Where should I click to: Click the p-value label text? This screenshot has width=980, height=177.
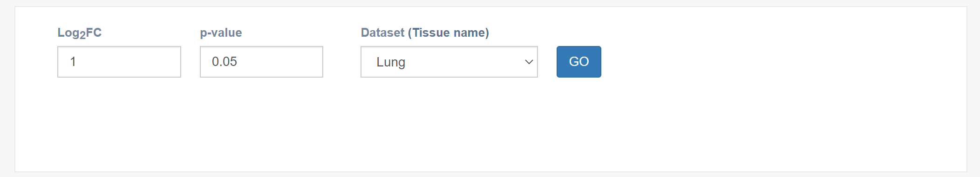coord(221,33)
